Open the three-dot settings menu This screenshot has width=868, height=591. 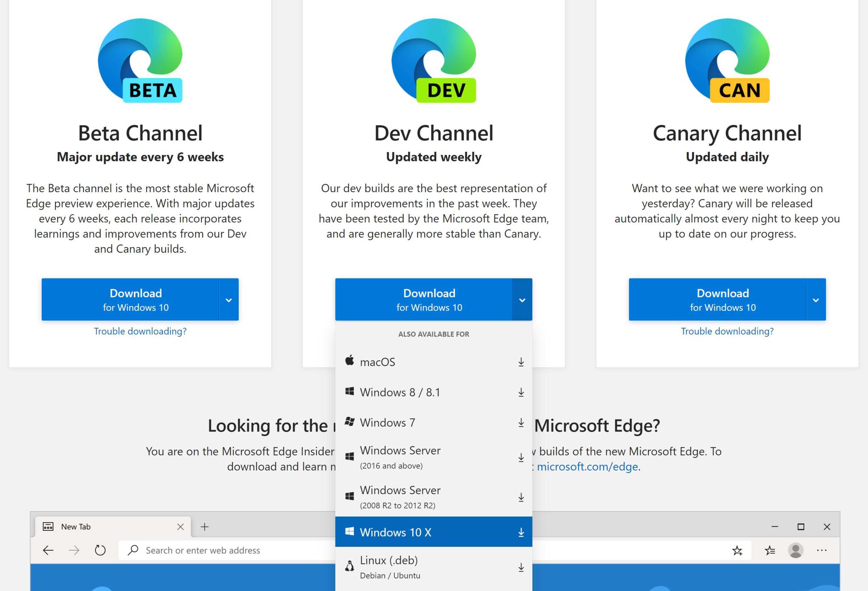pyautogui.click(x=822, y=550)
